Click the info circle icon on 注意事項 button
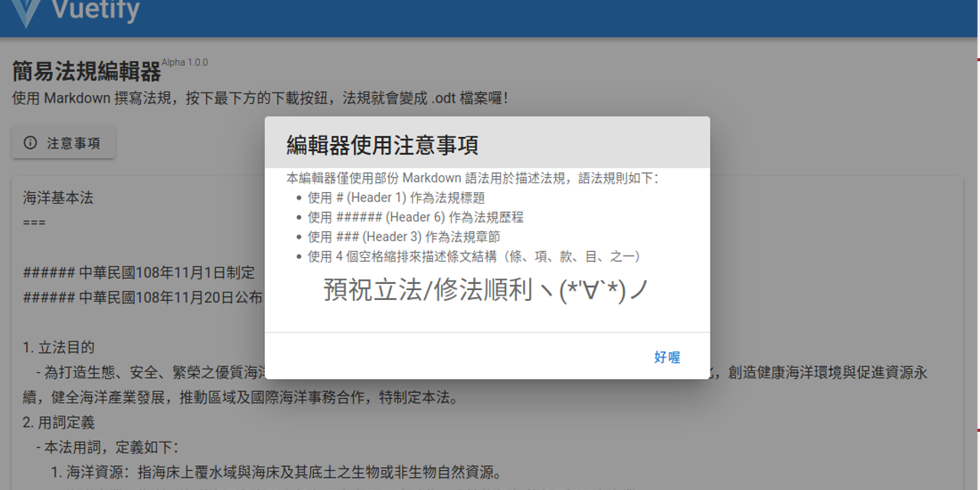980x490 pixels. coord(29,142)
